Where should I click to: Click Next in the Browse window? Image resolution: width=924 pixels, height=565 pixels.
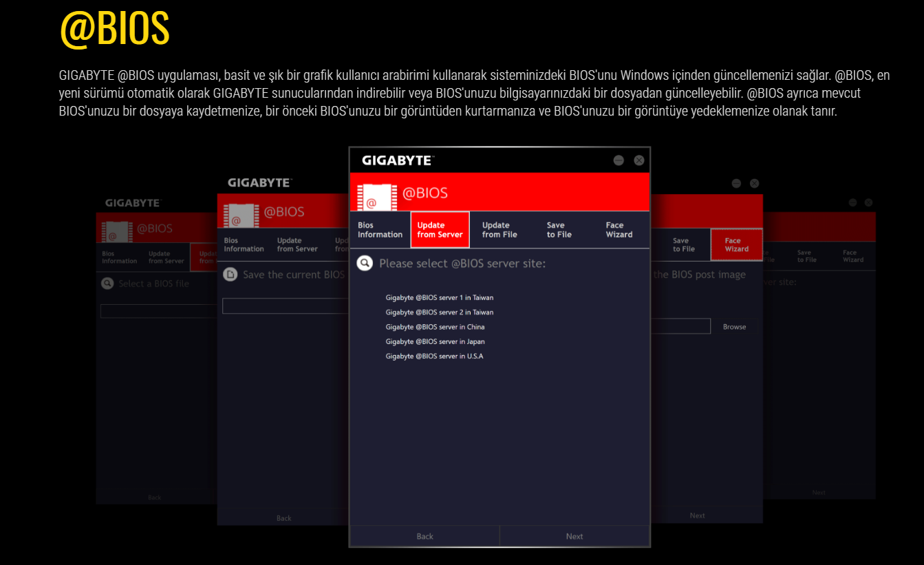click(x=698, y=515)
